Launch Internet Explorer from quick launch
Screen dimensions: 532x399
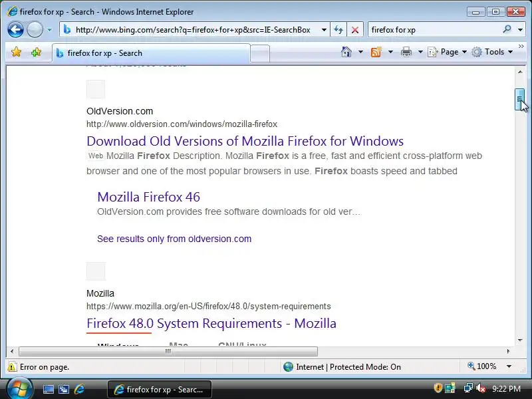(79, 390)
